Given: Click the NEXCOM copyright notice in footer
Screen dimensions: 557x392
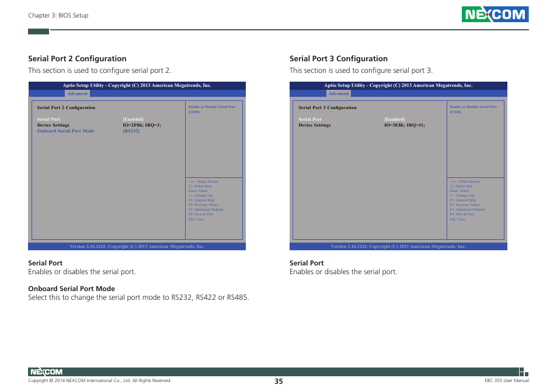Looking at the screenshot, I should pyautogui.click(x=99, y=380).
